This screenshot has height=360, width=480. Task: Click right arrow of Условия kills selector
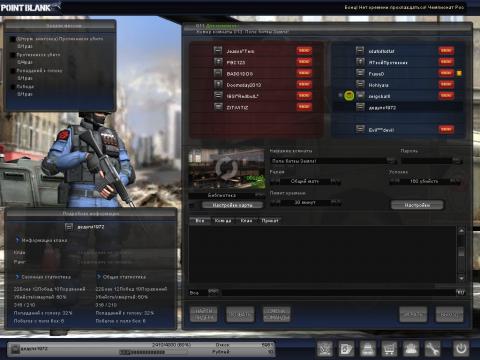[455, 181]
